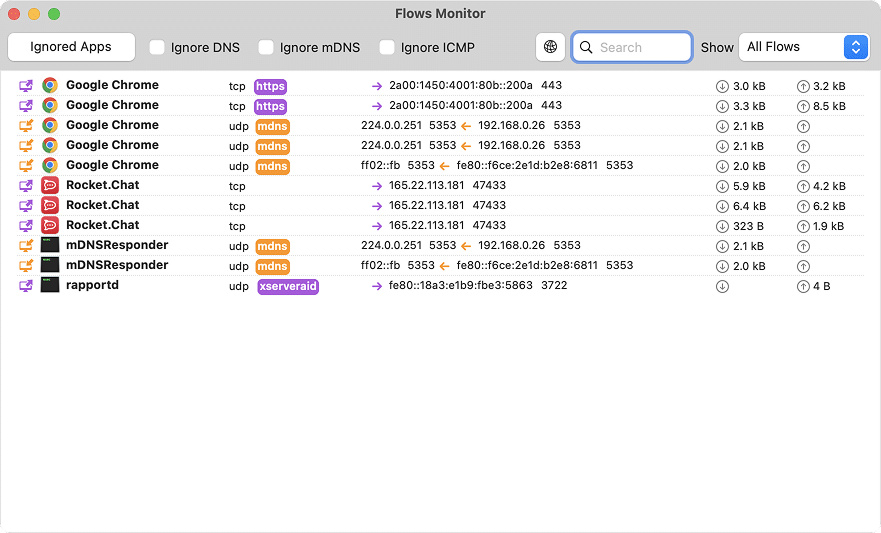Click the orange mdns tag on first mDNSResponder row
Screen dimensions: 881x533
pyautogui.click(x=272, y=246)
